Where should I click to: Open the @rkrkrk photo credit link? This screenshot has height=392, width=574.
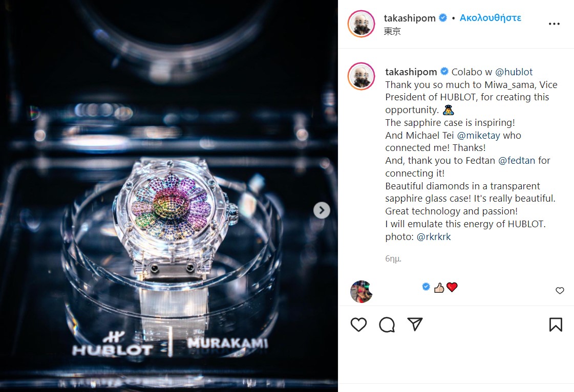434,237
